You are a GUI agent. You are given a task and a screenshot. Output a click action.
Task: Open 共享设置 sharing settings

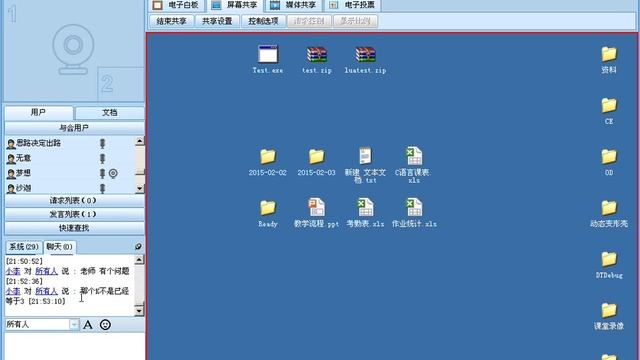point(217,21)
